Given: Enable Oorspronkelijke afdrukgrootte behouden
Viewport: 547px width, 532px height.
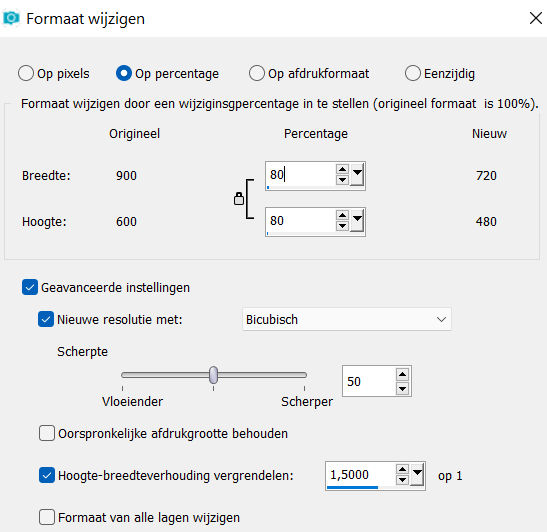Looking at the screenshot, I should tap(47, 433).
